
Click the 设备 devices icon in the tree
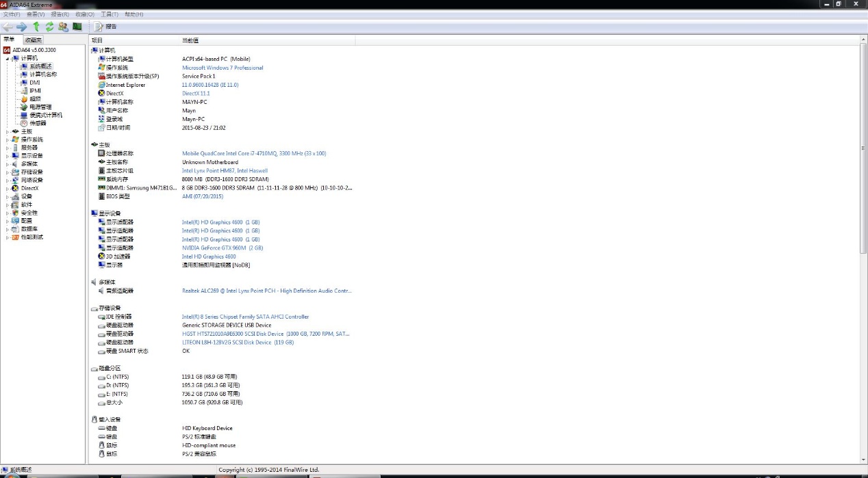click(15, 196)
